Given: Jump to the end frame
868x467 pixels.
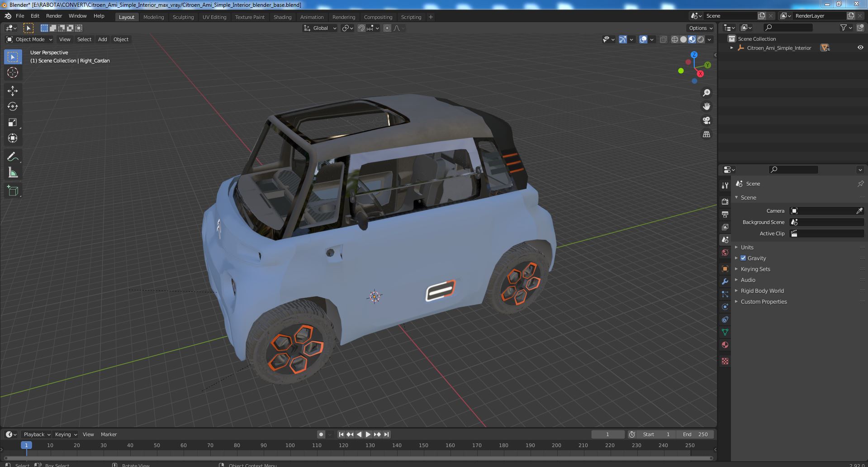Looking at the screenshot, I should [386, 434].
